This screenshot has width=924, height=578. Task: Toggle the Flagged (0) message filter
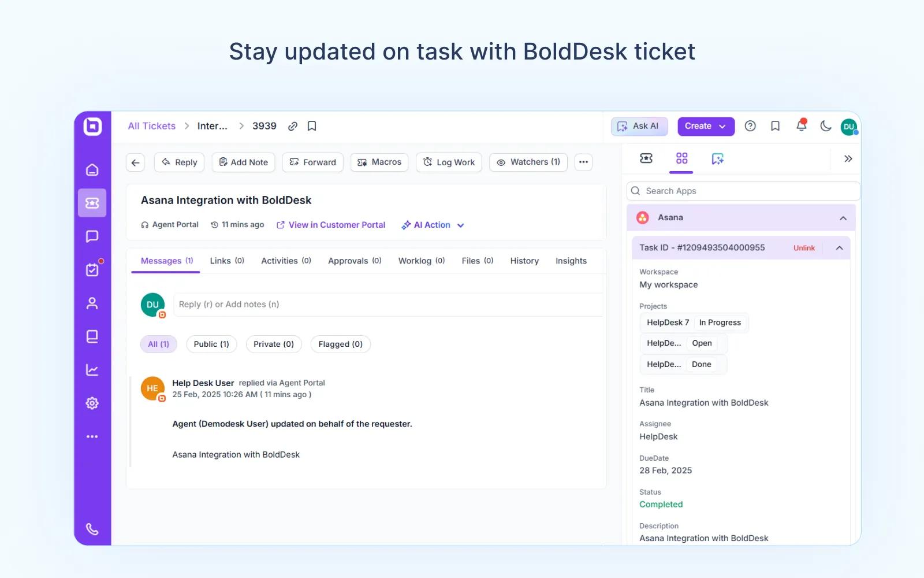point(340,344)
